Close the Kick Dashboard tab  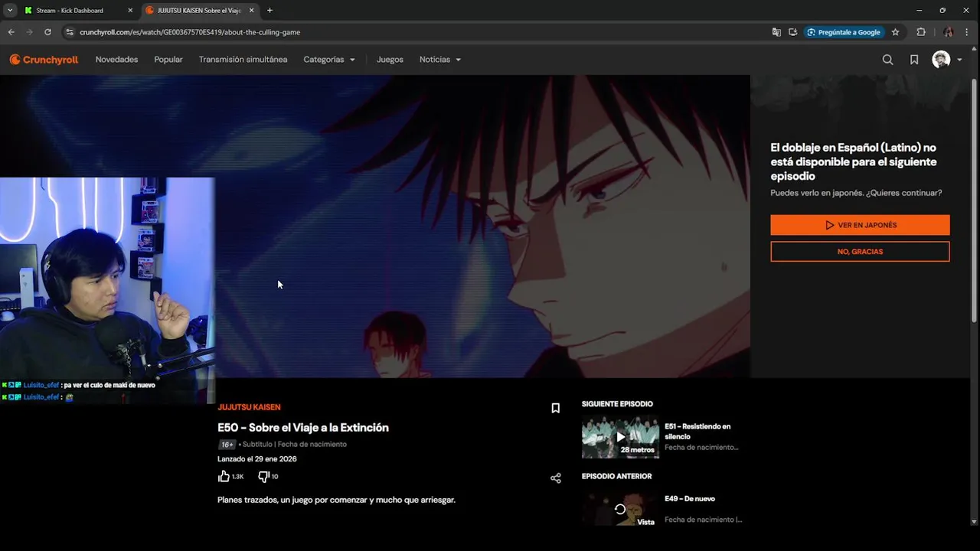[130, 11]
